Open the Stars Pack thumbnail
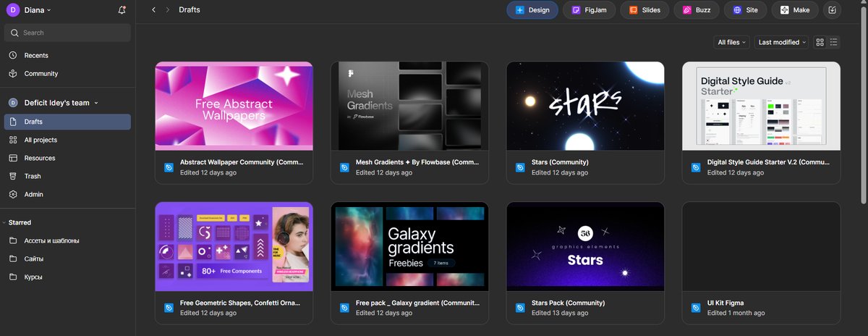868x336 pixels. point(586,247)
